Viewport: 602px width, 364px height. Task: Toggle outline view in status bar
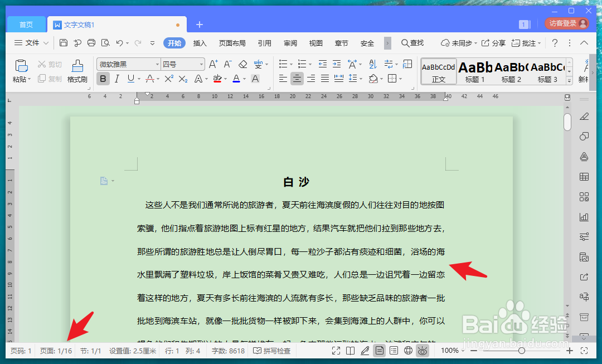tap(394, 351)
